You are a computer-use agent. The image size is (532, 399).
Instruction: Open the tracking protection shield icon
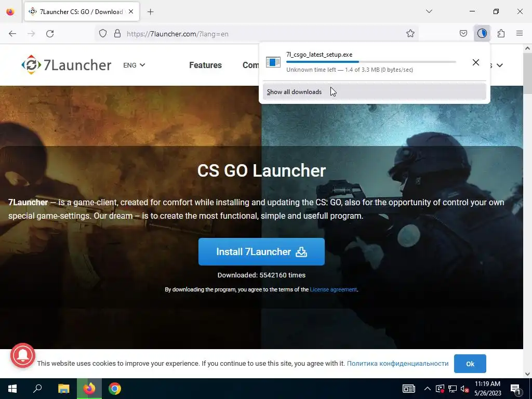tap(103, 34)
